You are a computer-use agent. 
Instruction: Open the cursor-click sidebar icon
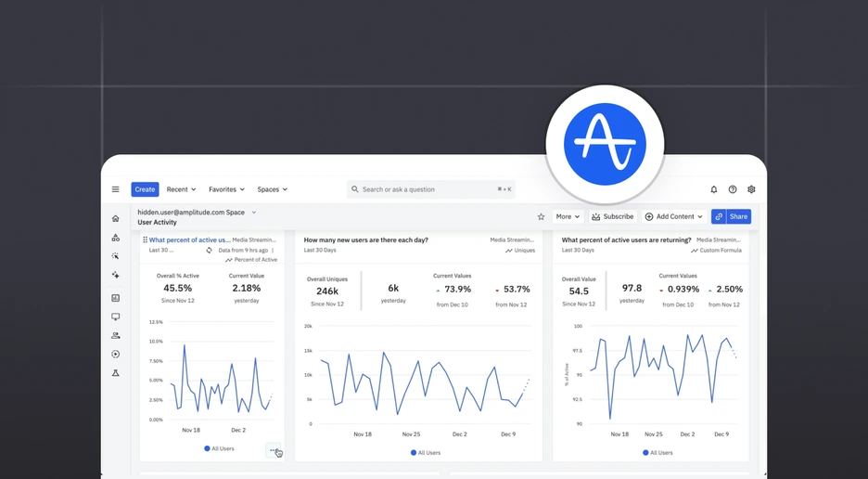tap(116, 256)
